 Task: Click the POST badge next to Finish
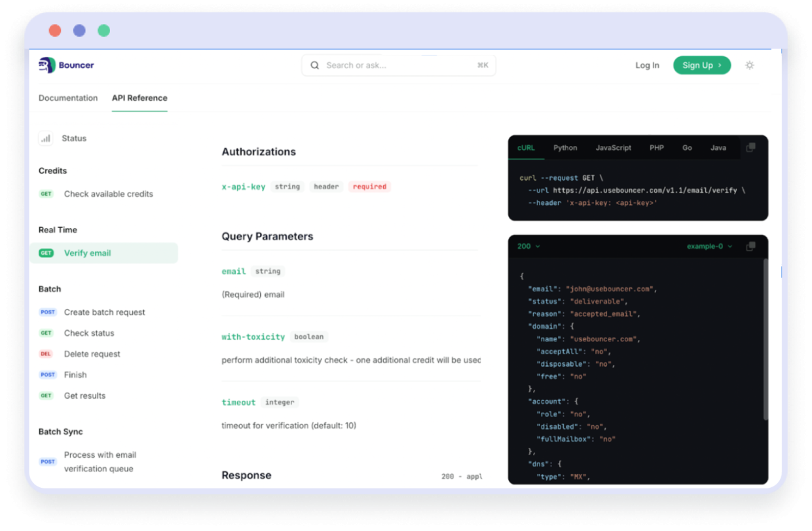pyautogui.click(x=47, y=375)
